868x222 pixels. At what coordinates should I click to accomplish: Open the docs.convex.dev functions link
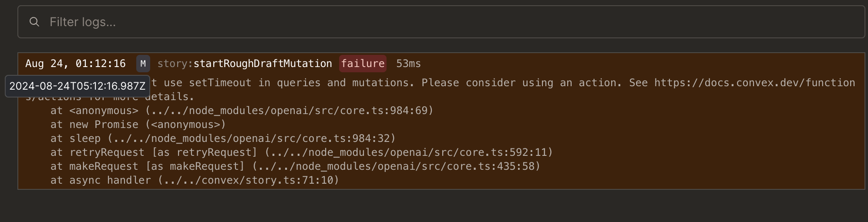pyautogui.click(x=755, y=83)
